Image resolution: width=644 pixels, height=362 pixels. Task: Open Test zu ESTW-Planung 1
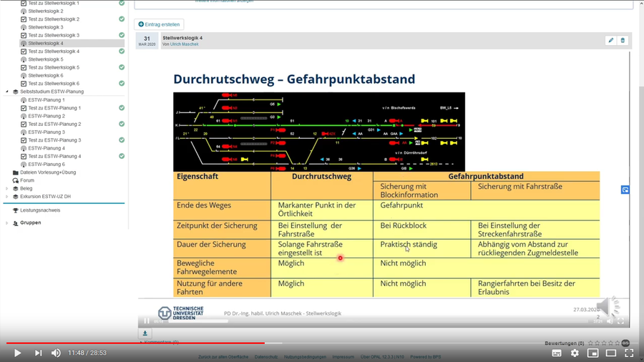tap(54, 108)
